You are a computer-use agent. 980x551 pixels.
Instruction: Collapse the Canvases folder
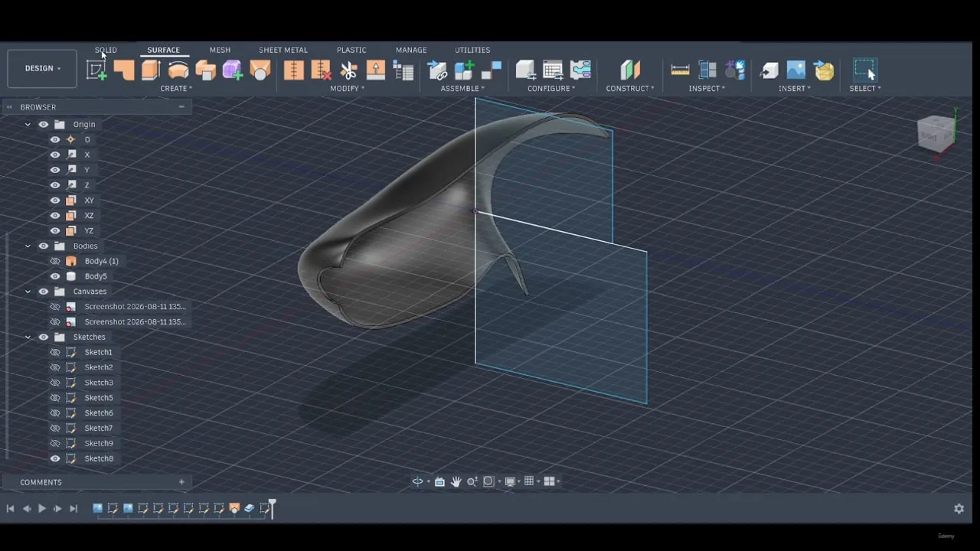click(x=28, y=292)
